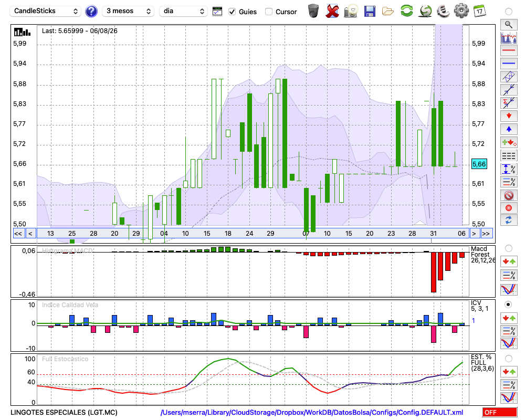The width and height of the screenshot is (525, 420).
Task: Select the Macd Forest panel radio button
Action: pos(508,248)
